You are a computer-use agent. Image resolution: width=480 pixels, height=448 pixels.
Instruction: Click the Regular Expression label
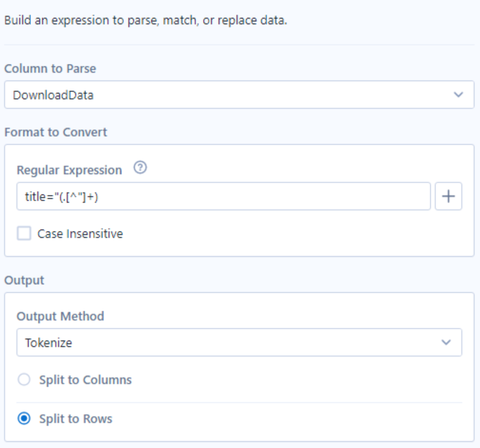pyautogui.click(x=69, y=170)
